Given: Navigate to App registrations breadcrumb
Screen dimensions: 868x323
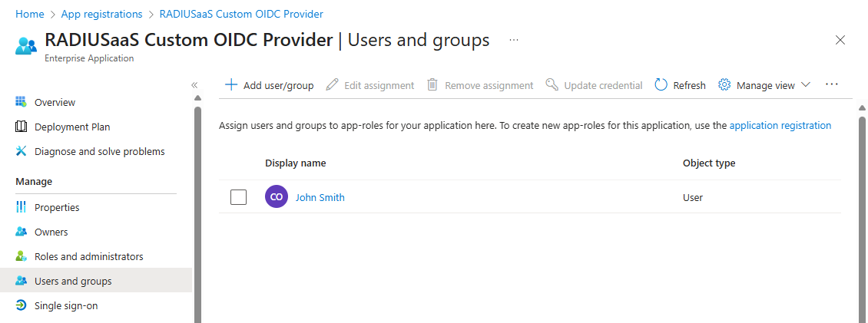Looking at the screenshot, I should [x=101, y=14].
